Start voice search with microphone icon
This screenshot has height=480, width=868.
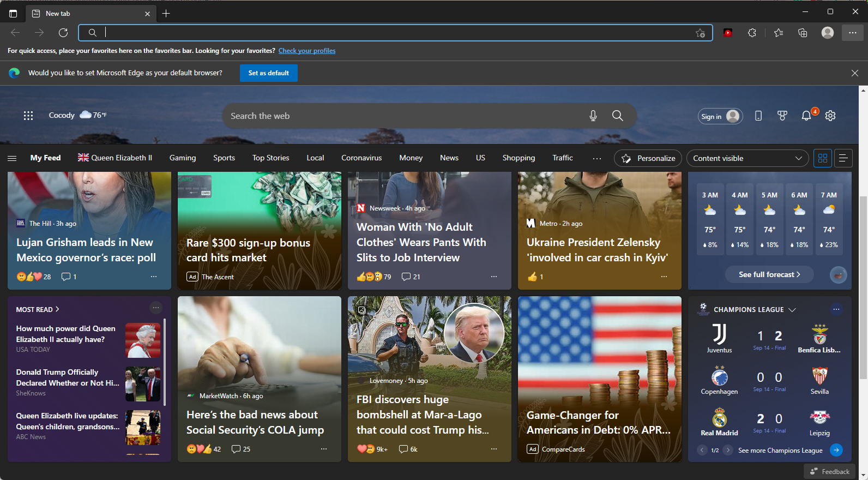tap(593, 116)
